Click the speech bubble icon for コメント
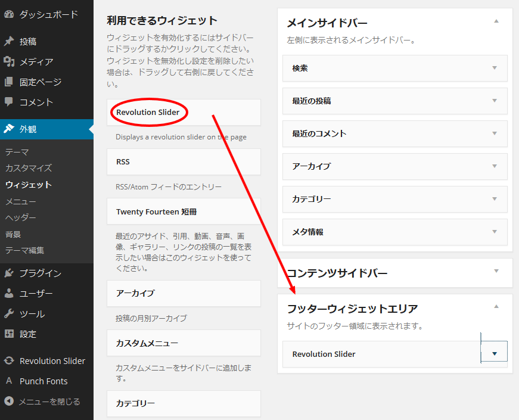Image resolution: width=519 pixels, height=420 pixels. 9,102
